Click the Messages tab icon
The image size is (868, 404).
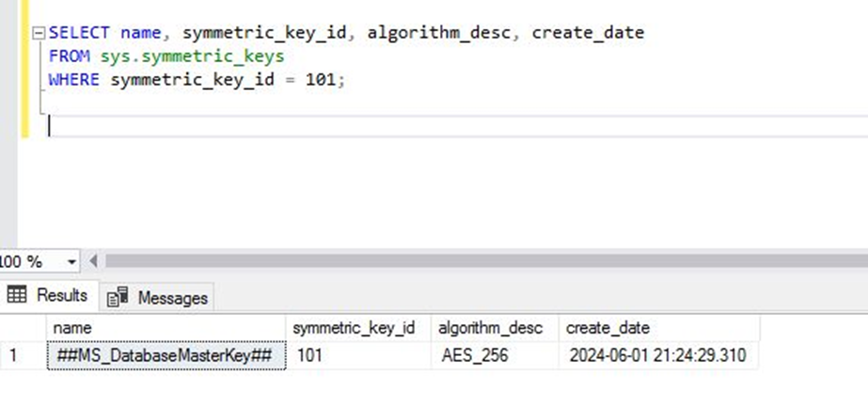click(x=118, y=298)
